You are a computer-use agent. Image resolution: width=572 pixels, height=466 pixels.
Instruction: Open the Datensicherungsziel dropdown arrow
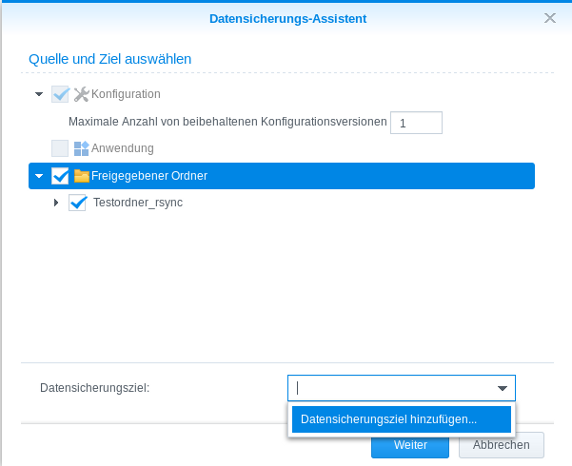pyautogui.click(x=502, y=388)
